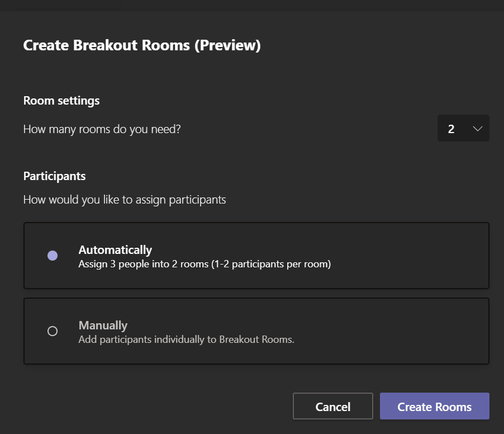This screenshot has height=434, width=504.
Task: Click empty area of the Automatically card
Action: pos(408,256)
